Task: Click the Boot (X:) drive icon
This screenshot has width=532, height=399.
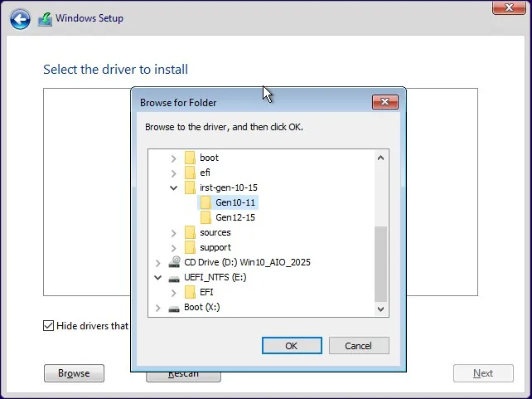Action: 174,307
